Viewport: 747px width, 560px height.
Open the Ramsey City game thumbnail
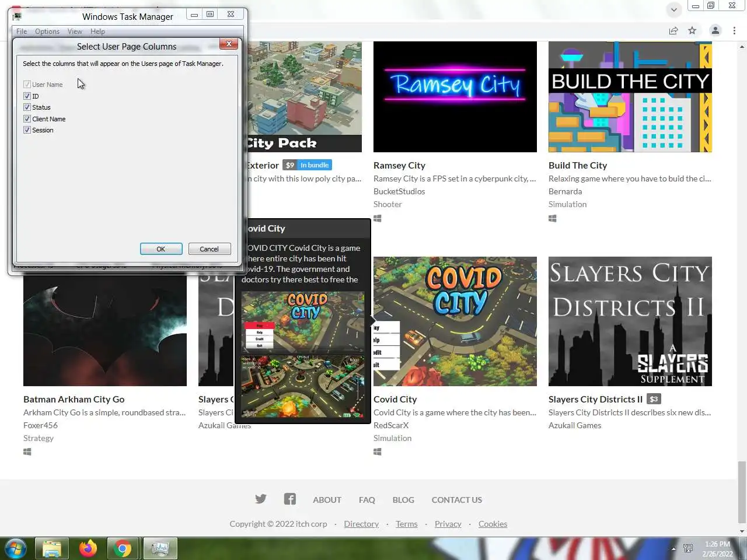(455, 97)
